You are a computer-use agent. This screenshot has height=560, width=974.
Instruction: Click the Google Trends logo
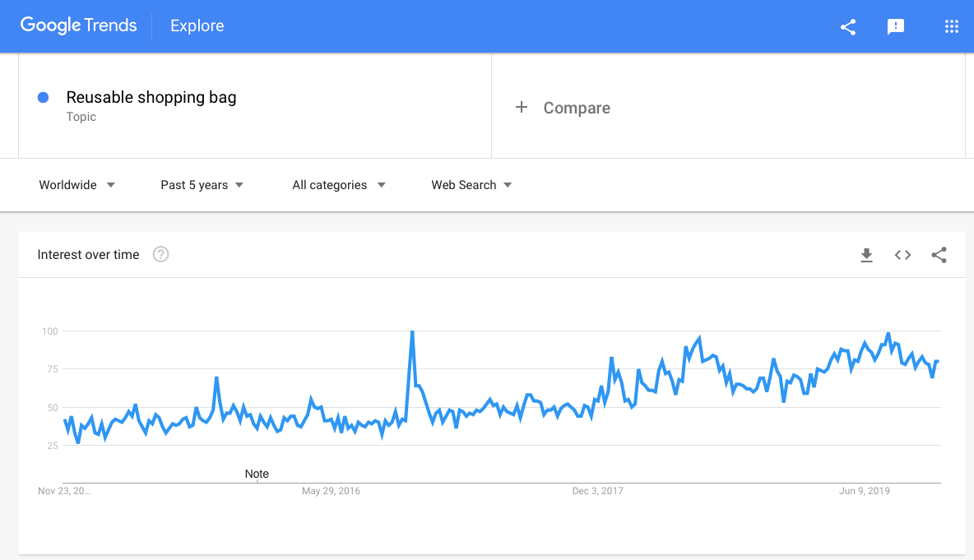pos(79,25)
